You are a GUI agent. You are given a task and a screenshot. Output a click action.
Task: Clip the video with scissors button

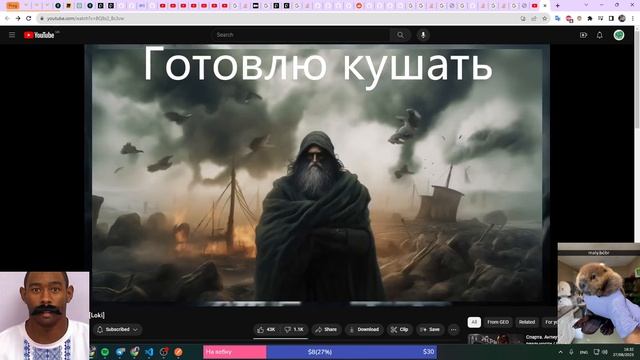coord(399,329)
